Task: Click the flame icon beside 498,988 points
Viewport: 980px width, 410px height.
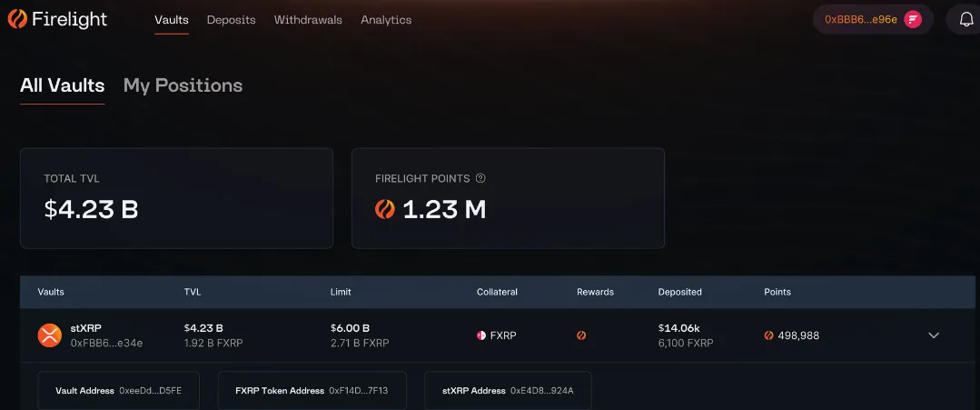Action: (769, 335)
